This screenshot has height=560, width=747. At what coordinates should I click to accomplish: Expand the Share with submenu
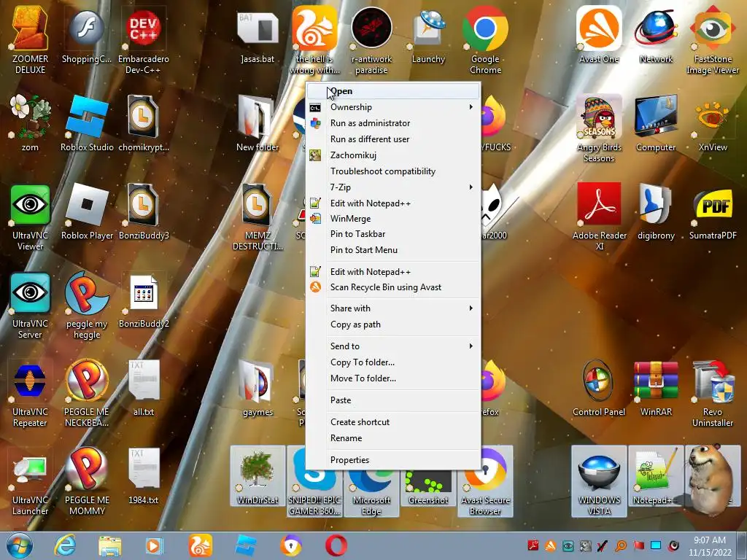[393, 308]
